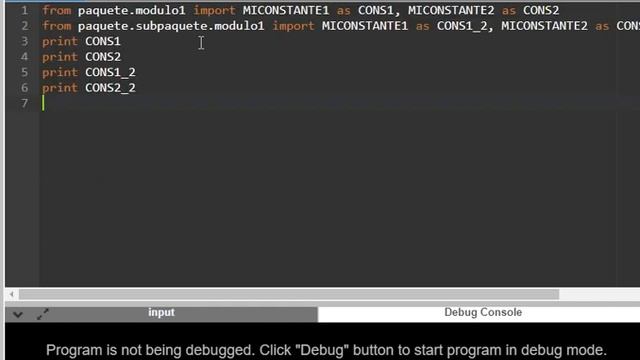Click the 'import' keyword on line 1
640x360 pixels.
[x=214, y=11]
